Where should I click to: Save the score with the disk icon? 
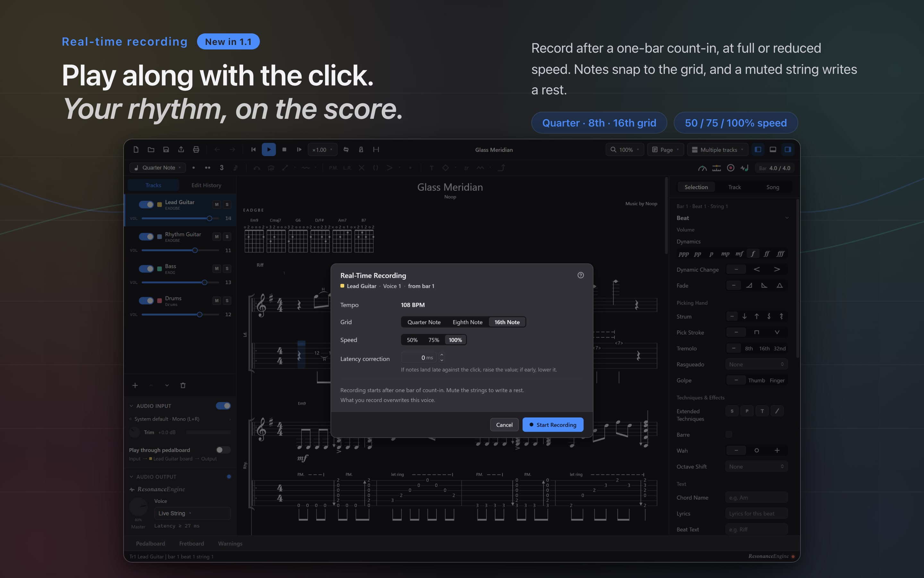166,149
